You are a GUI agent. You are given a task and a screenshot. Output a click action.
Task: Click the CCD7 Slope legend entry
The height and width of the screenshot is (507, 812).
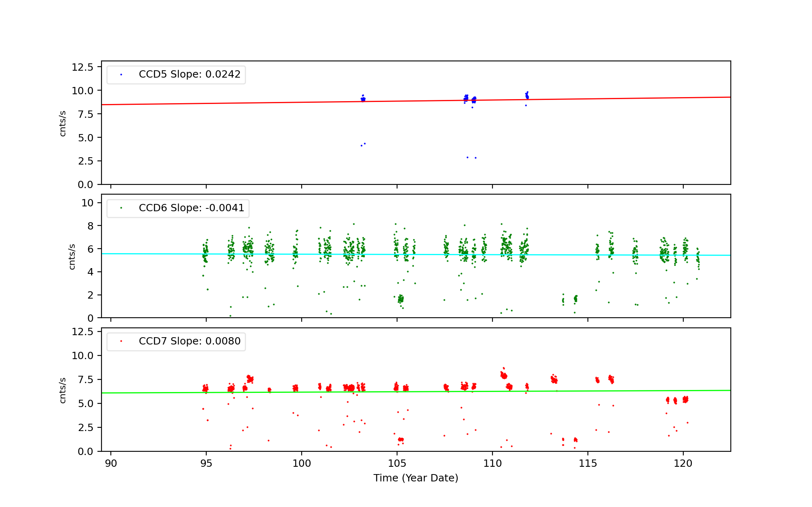click(189, 341)
